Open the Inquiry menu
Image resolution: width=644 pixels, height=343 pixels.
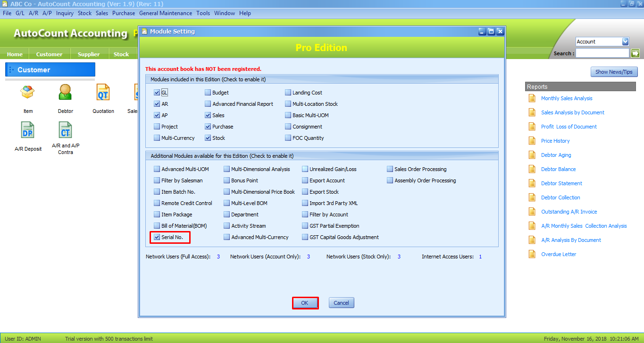point(65,13)
